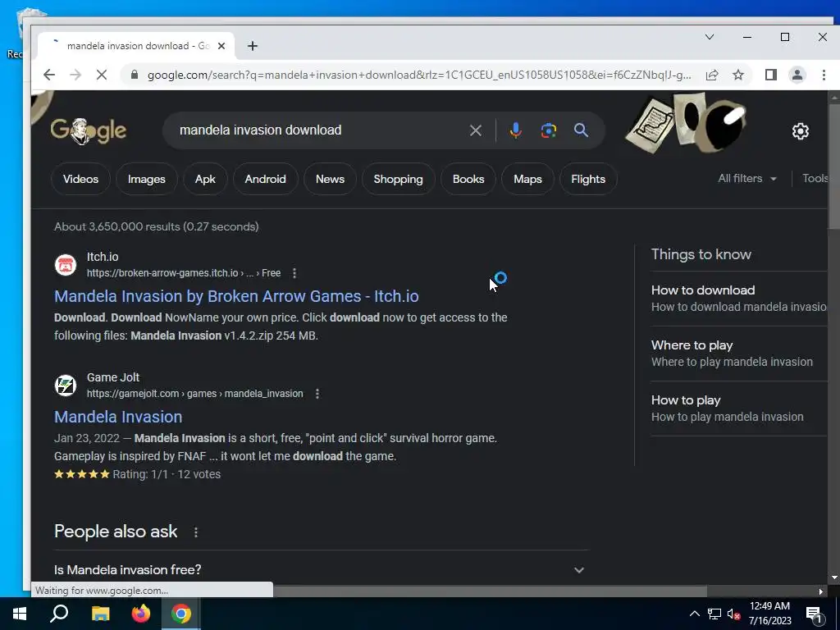
Task: Start voice search with the microphone icon
Action: click(515, 130)
